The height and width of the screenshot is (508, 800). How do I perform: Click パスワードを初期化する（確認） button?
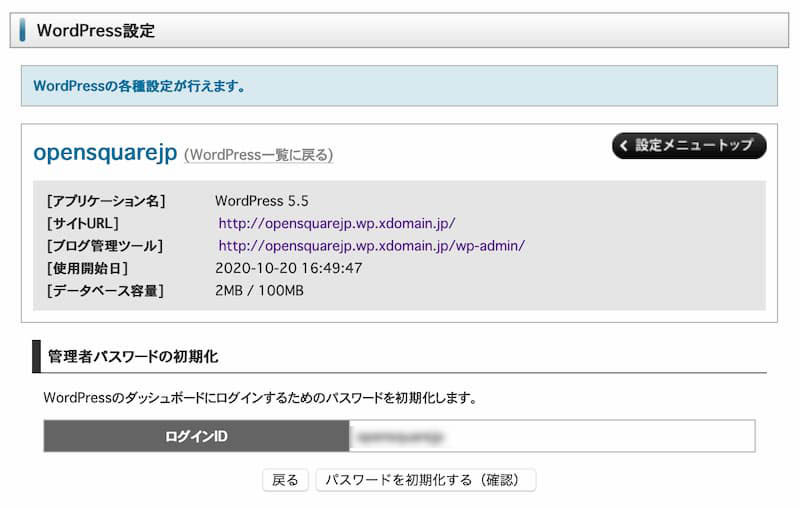(x=425, y=480)
